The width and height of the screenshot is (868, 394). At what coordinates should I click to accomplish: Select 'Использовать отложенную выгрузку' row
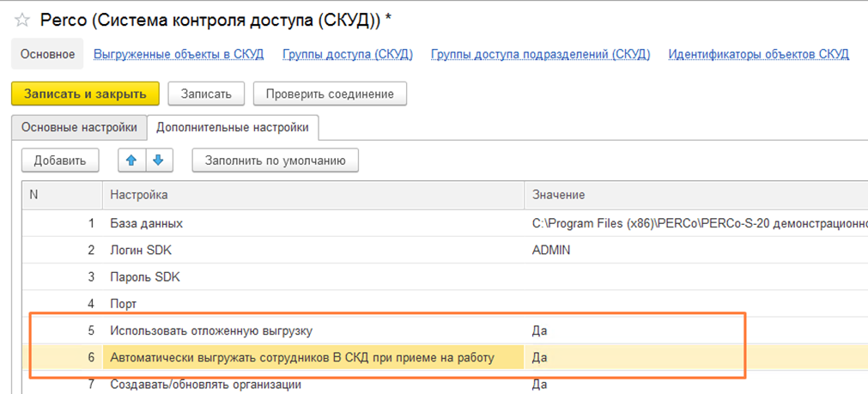[217, 330]
